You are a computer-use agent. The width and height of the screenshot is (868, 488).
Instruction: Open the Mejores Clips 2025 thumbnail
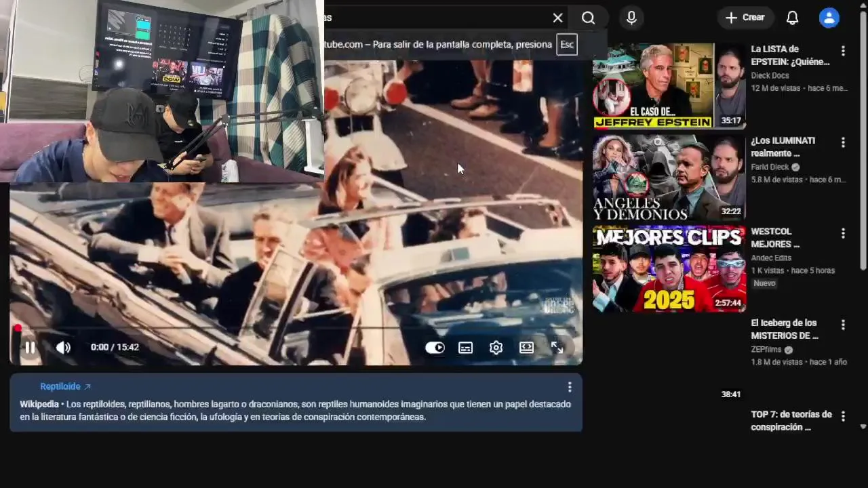[x=669, y=269]
